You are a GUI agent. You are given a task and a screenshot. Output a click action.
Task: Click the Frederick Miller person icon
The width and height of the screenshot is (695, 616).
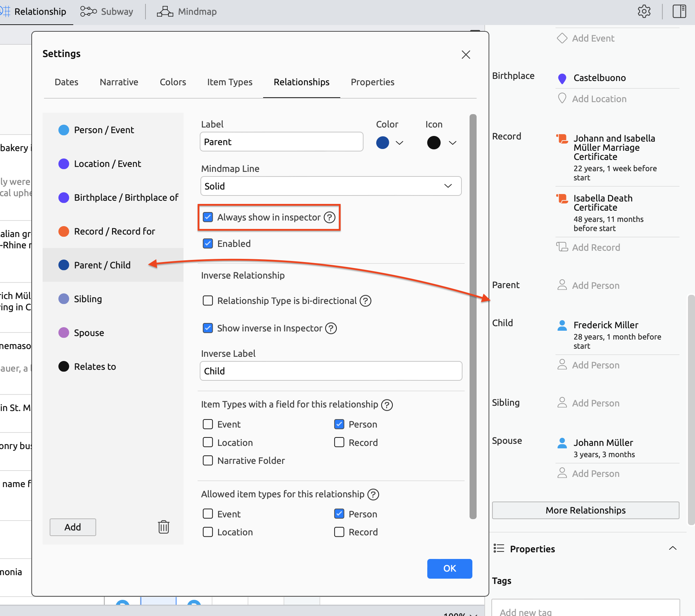click(x=562, y=325)
